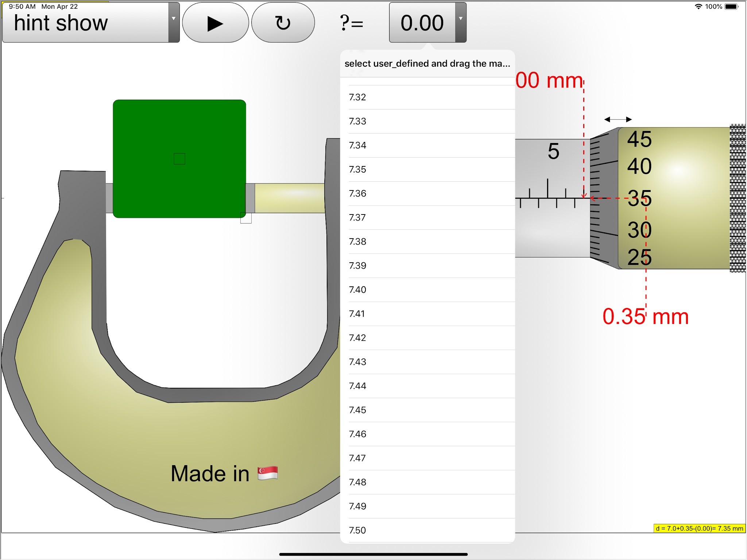Select 7.35 from the list
This screenshot has height=560, width=747.
357,170
